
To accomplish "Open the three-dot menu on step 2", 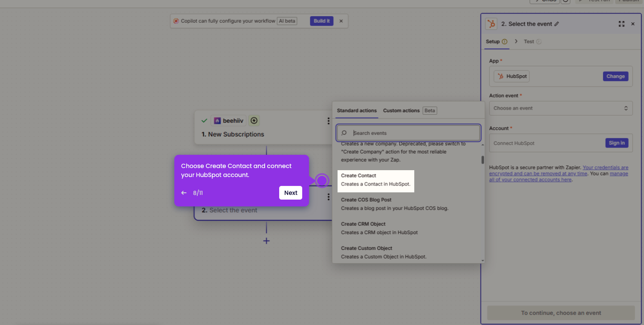I will [328, 197].
